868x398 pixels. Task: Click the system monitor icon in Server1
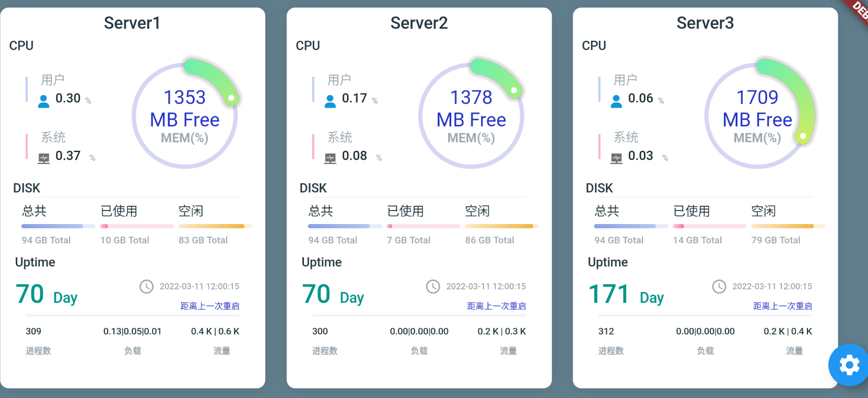click(44, 158)
